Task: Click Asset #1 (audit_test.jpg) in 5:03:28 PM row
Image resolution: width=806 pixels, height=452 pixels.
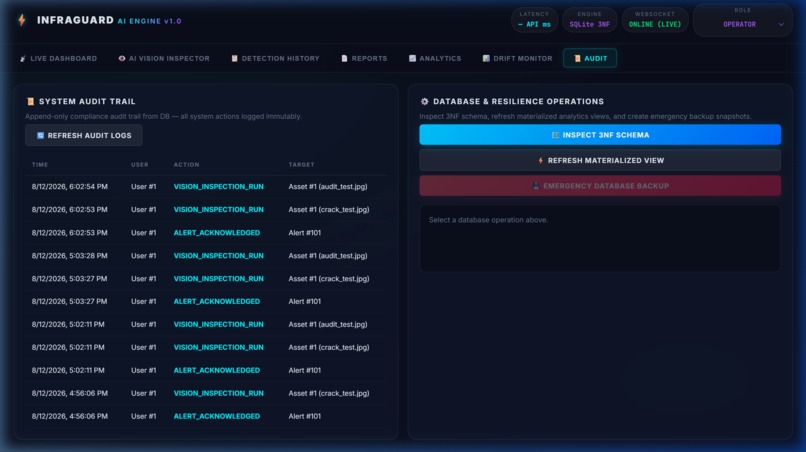Action: [328, 256]
